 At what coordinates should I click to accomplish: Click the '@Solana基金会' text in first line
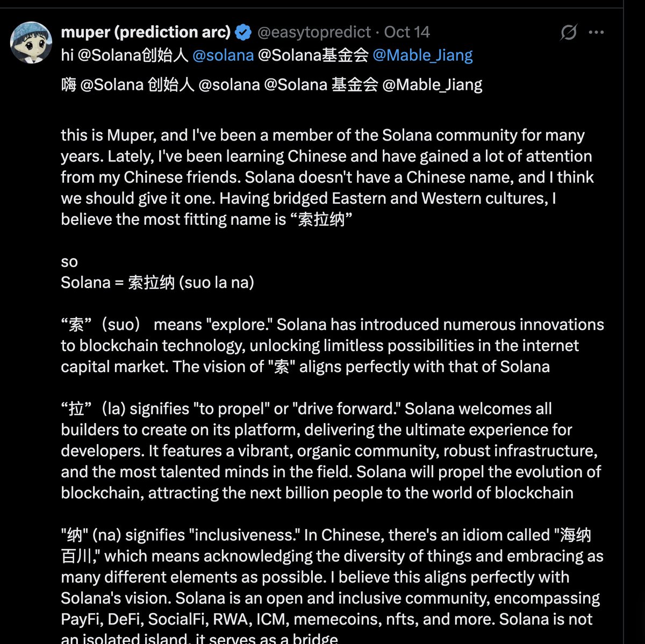[313, 55]
